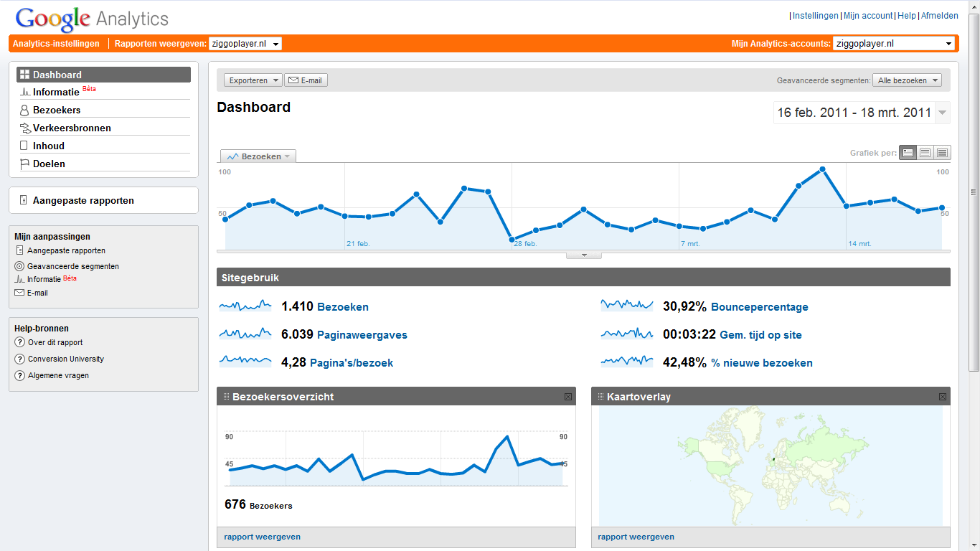Click the Paginaweergaves sparkline thumbnail

point(245,334)
